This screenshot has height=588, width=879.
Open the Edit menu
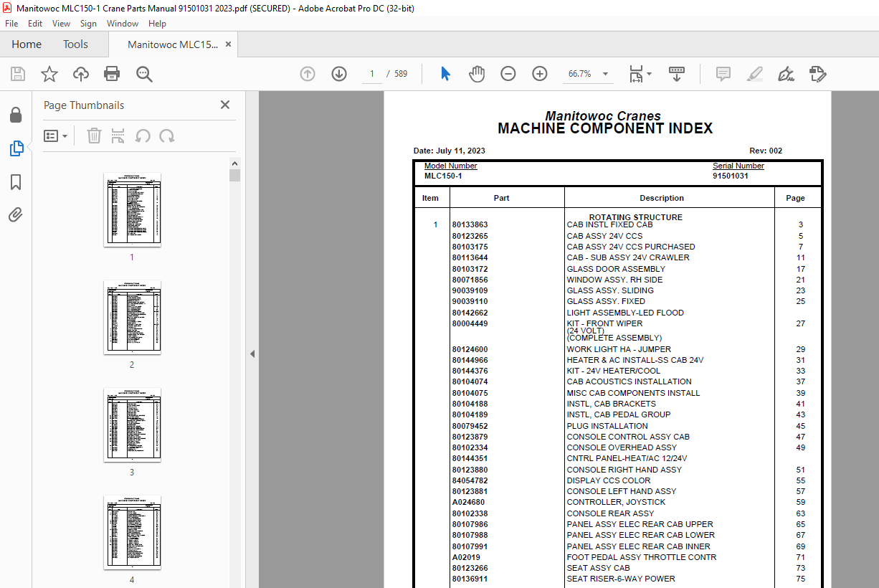coord(35,24)
